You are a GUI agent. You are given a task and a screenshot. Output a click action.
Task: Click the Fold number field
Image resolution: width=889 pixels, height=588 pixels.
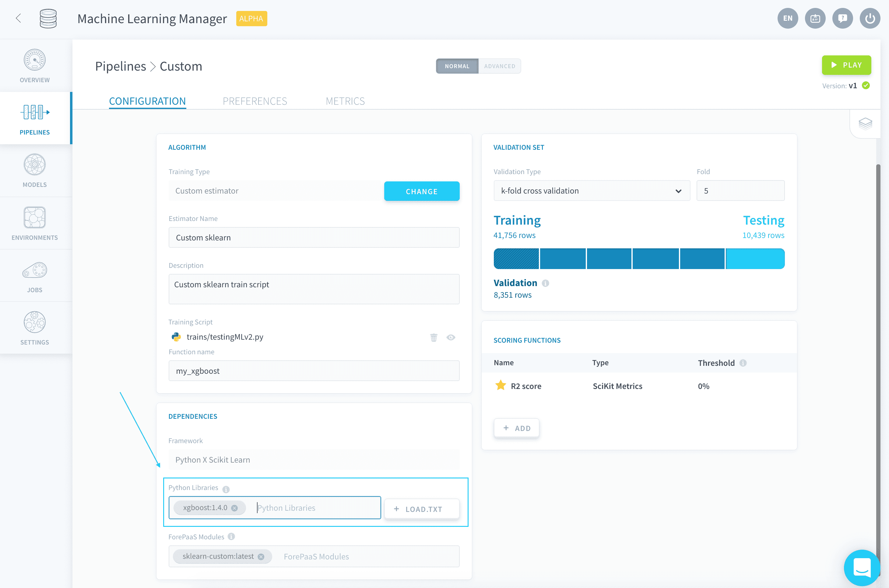[740, 191]
